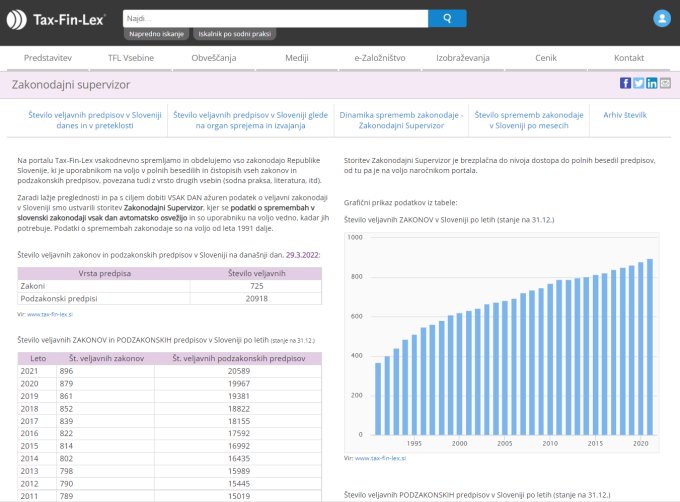Open Iskalnik po sodni praksi

tap(235, 34)
